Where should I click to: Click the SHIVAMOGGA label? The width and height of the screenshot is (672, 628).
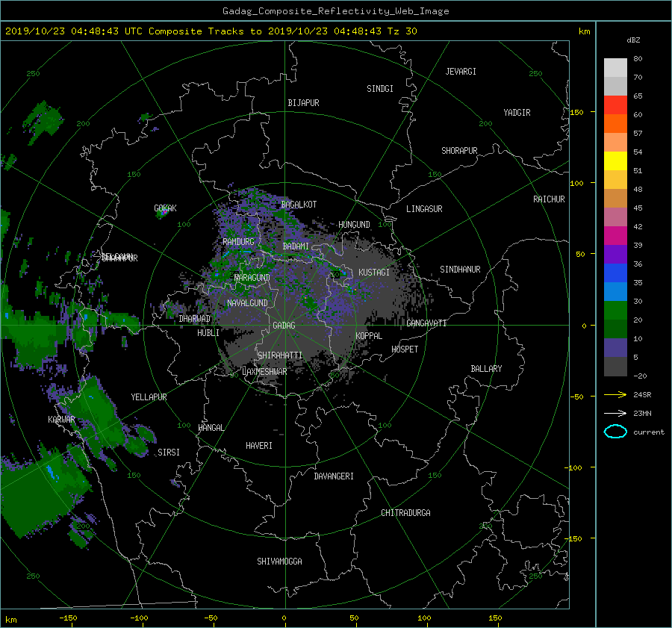click(x=279, y=562)
